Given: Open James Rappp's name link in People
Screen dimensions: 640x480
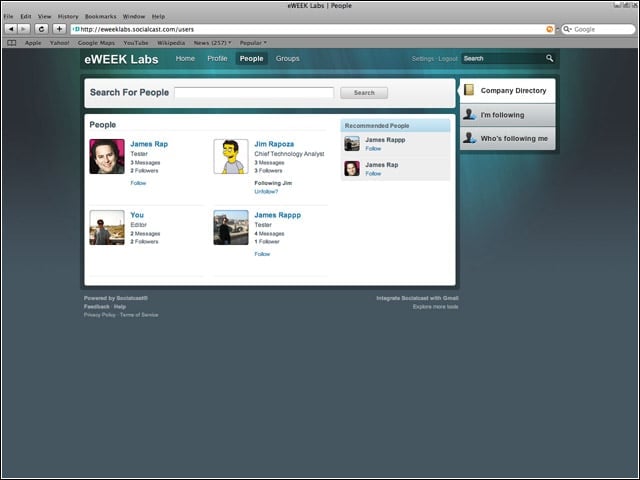Looking at the screenshot, I should click(x=278, y=215).
